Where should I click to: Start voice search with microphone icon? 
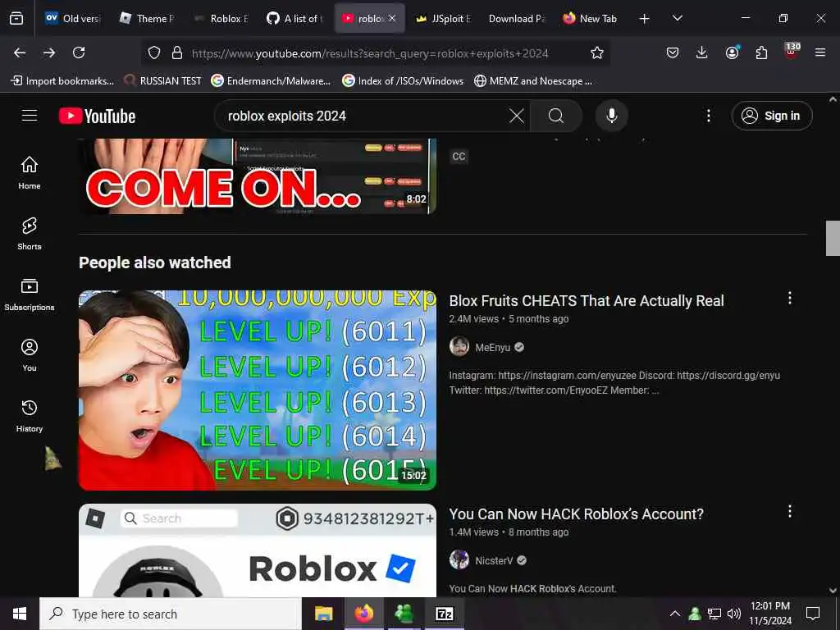tap(611, 116)
